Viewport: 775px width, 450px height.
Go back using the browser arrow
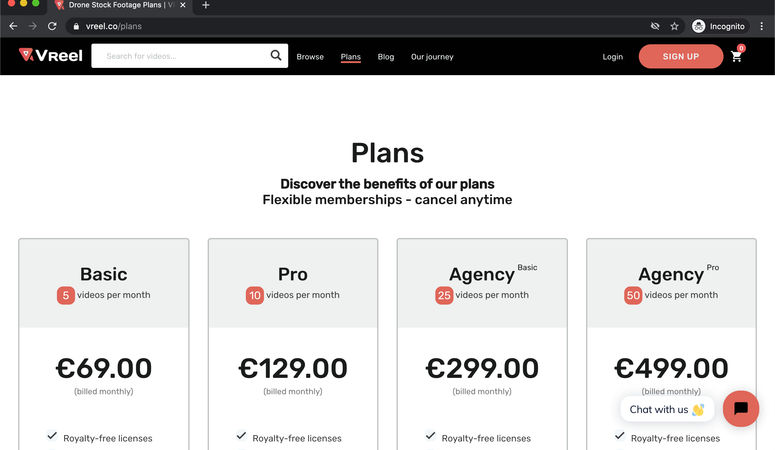click(x=13, y=26)
